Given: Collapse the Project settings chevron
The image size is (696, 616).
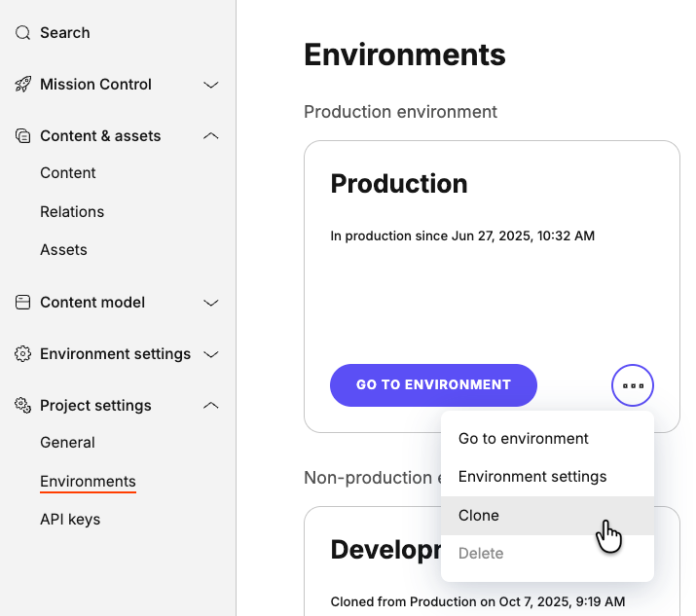Looking at the screenshot, I should (x=211, y=405).
